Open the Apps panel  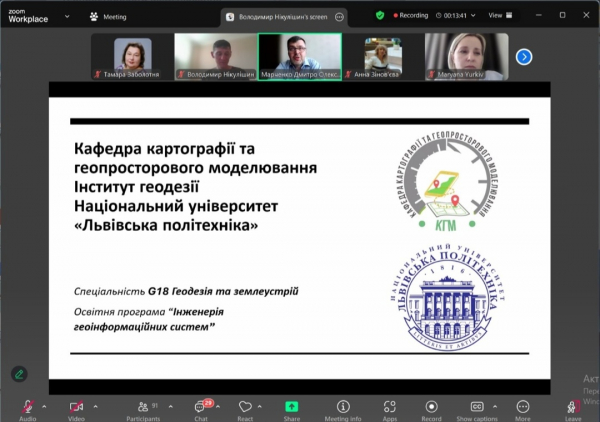[x=389, y=407]
